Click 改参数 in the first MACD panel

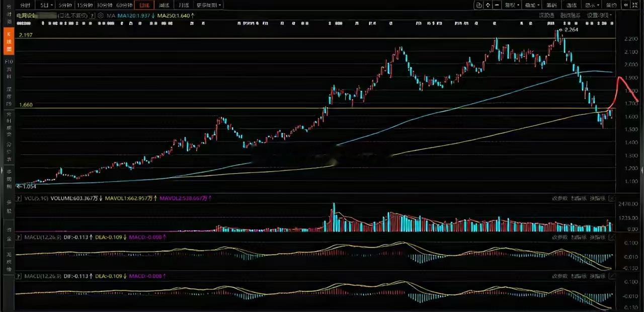(559, 237)
